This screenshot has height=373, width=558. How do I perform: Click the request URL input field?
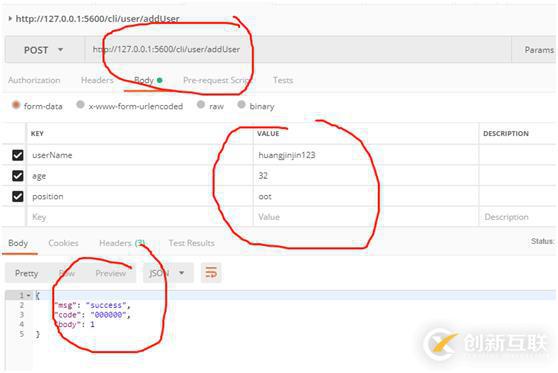298,49
